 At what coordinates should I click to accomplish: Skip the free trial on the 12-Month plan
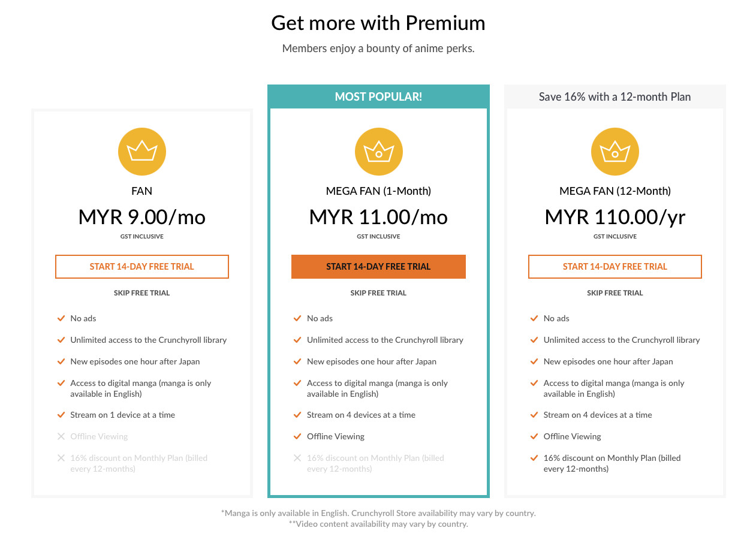pyautogui.click(x=615, y=292)
